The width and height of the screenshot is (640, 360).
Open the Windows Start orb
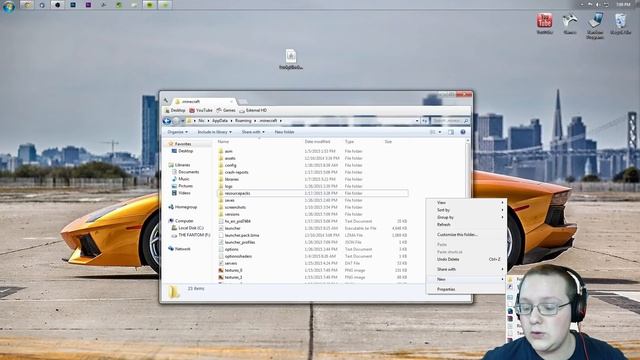(8, 6)
